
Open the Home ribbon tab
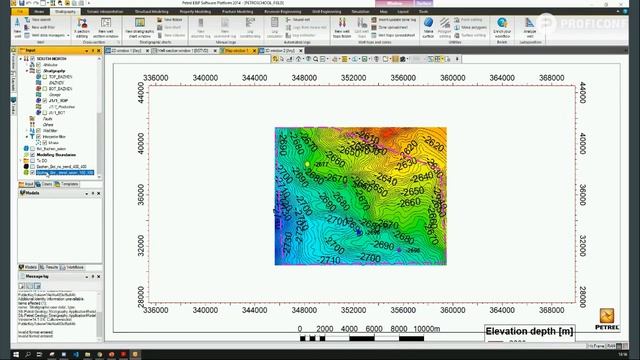click(39, 11)
